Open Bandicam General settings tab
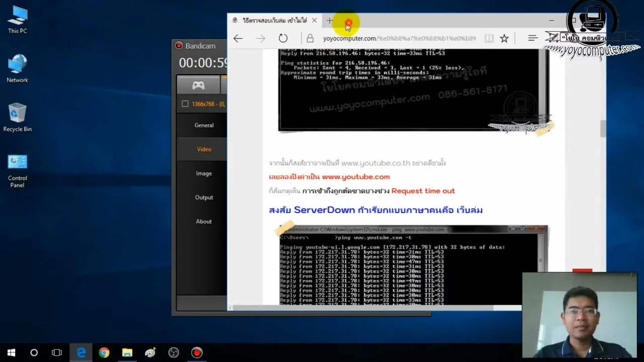Viewport: 644px width, 362px height. click(204, 125)
